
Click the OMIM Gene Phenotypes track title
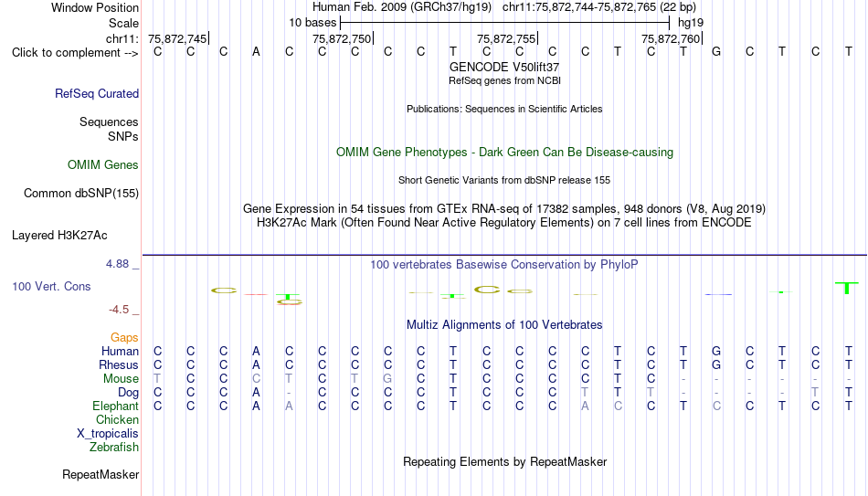point(504,153)
